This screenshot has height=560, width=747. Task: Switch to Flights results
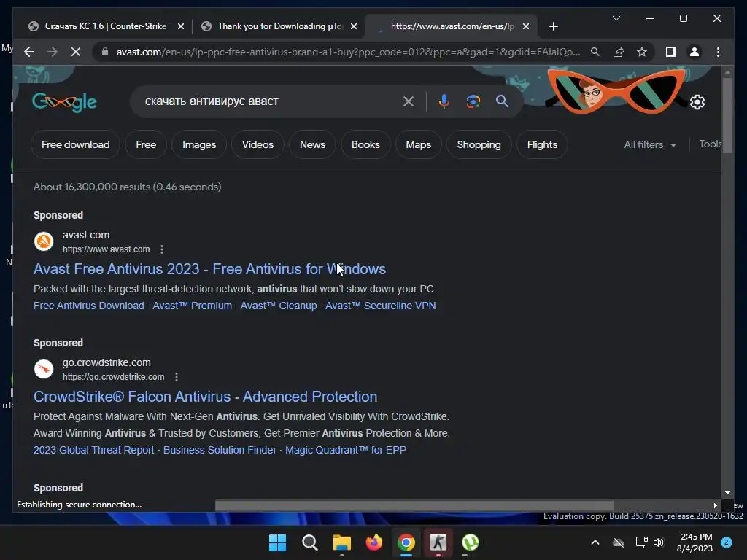(x=542, y=145)
